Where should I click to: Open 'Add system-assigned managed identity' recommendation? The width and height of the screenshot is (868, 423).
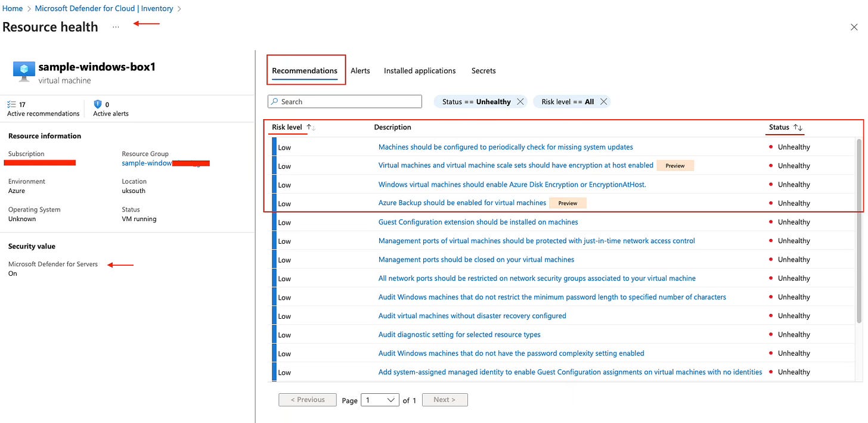tap(571, 372)
